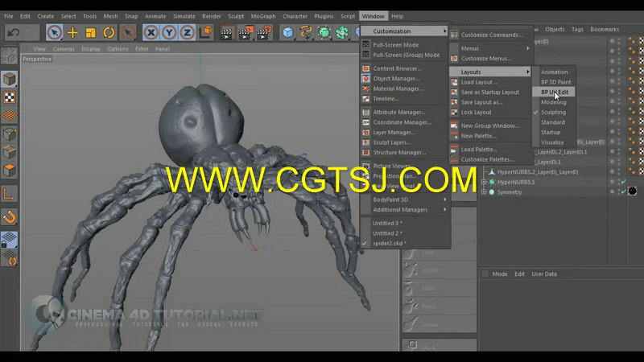Expand the Additional Managers submenu

tap(406, 210)
